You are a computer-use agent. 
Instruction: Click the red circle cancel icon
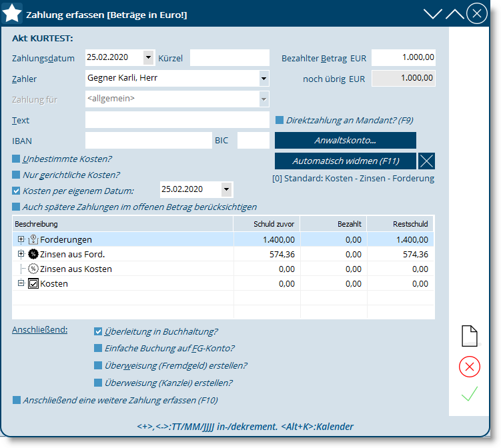tap(470, 367)
